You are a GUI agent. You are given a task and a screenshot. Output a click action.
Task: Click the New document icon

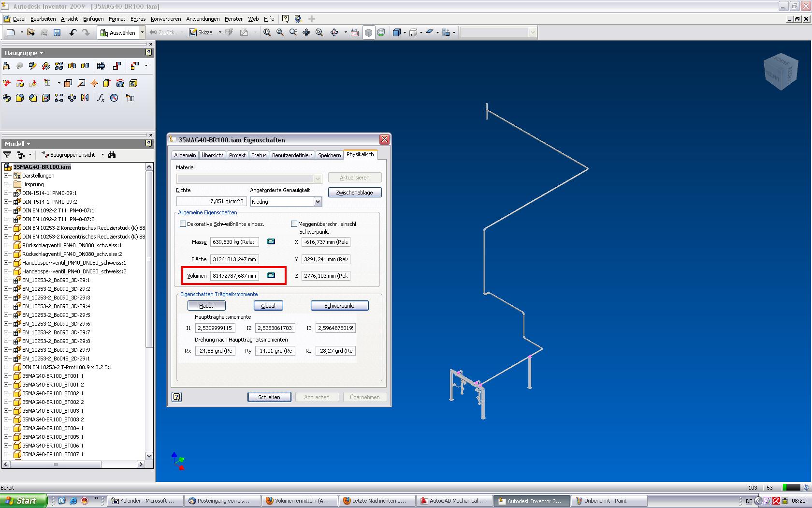click(x=11, y=32)
